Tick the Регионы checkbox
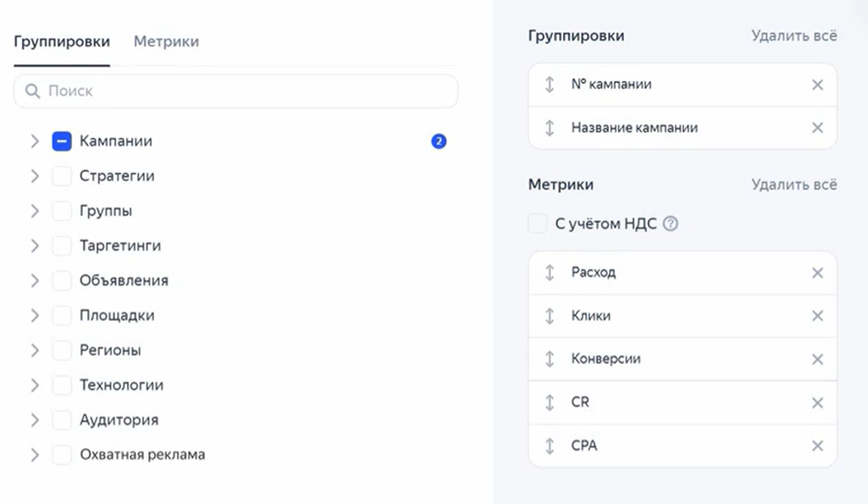This screenshot has height=504, width=868. click(62, 350)
